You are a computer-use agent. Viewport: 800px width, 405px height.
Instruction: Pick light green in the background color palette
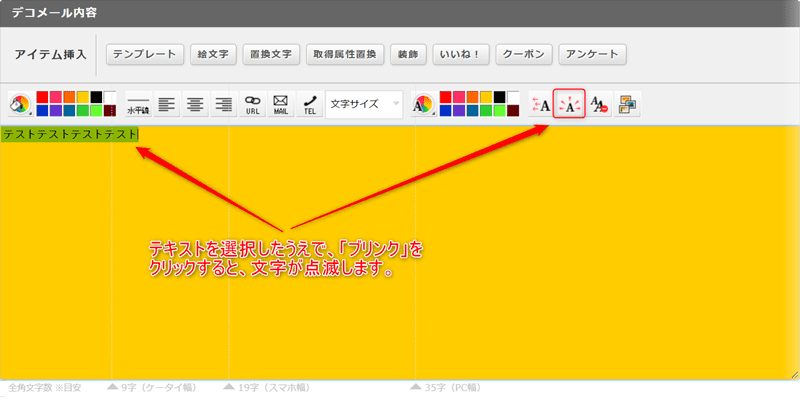click(96, 111)
